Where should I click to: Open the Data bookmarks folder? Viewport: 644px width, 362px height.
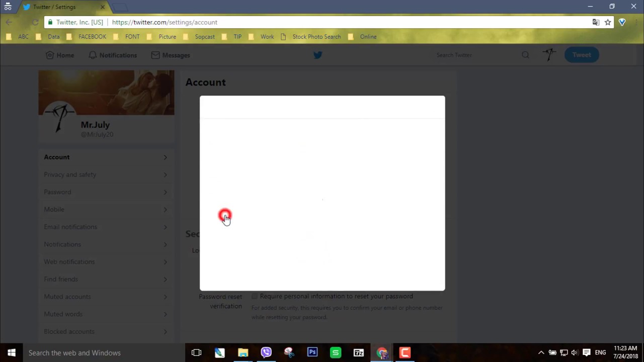click(48, 37)
